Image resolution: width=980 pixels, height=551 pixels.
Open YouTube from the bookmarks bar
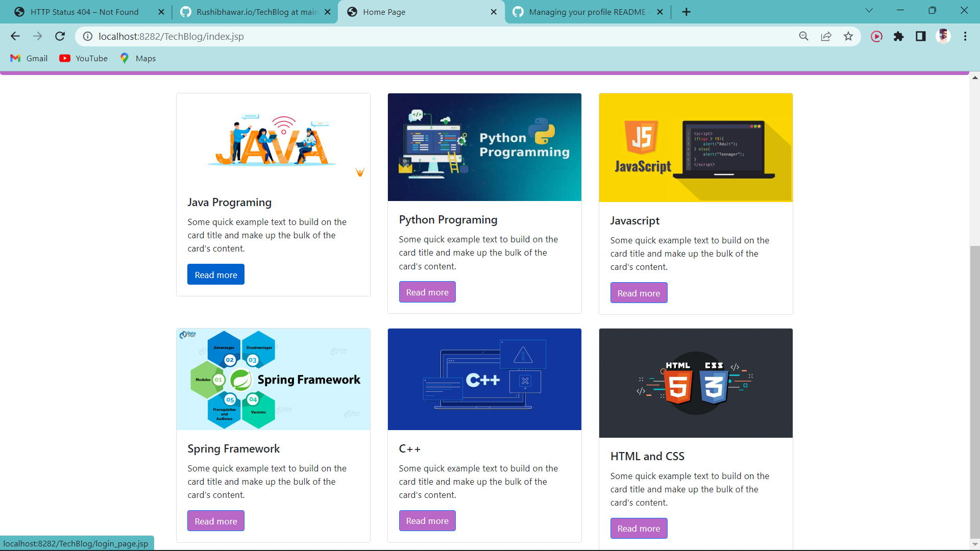click(83, 58)
